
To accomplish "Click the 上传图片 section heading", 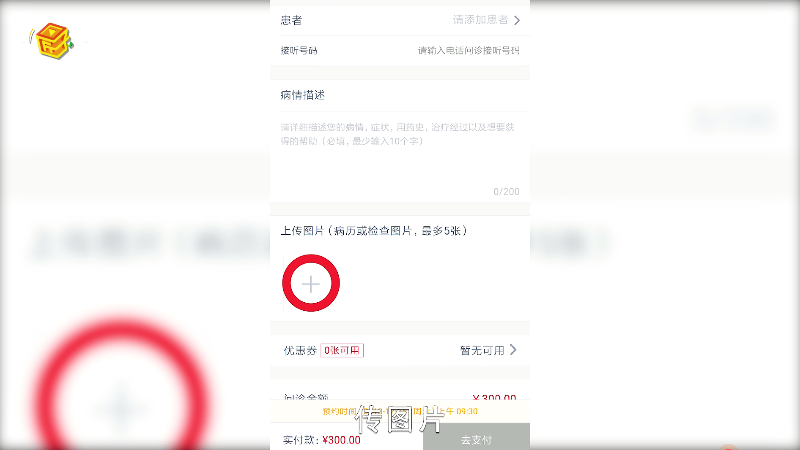I will 374,231.
